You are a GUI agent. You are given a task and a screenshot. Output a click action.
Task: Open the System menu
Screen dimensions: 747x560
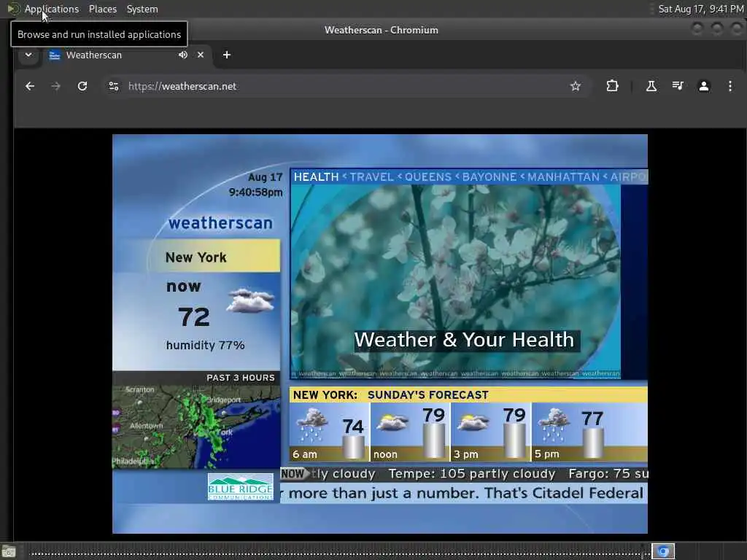(x=142, y=9)
